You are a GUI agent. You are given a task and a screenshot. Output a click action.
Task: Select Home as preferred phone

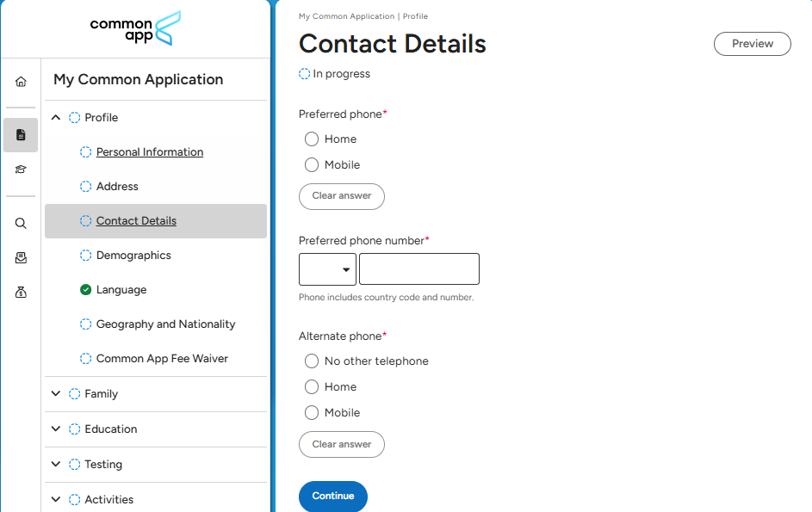[312, 139]
